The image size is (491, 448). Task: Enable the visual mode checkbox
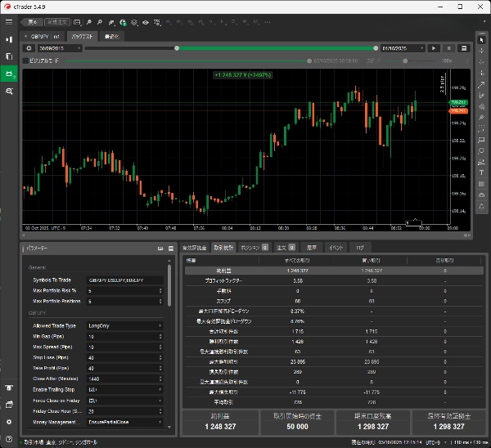[x=25, y=60]
